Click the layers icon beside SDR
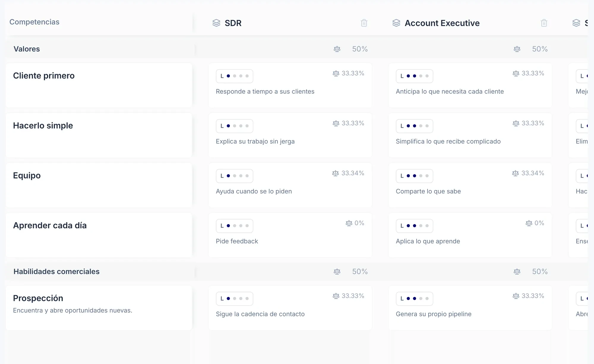 click(216, 23)
